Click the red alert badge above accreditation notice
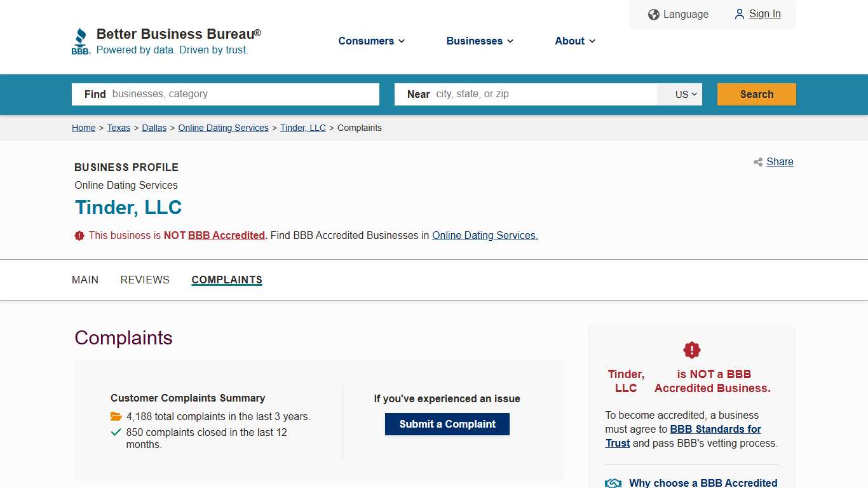The image size is (868, 488). pyautogui.click(x=691, y=349)
